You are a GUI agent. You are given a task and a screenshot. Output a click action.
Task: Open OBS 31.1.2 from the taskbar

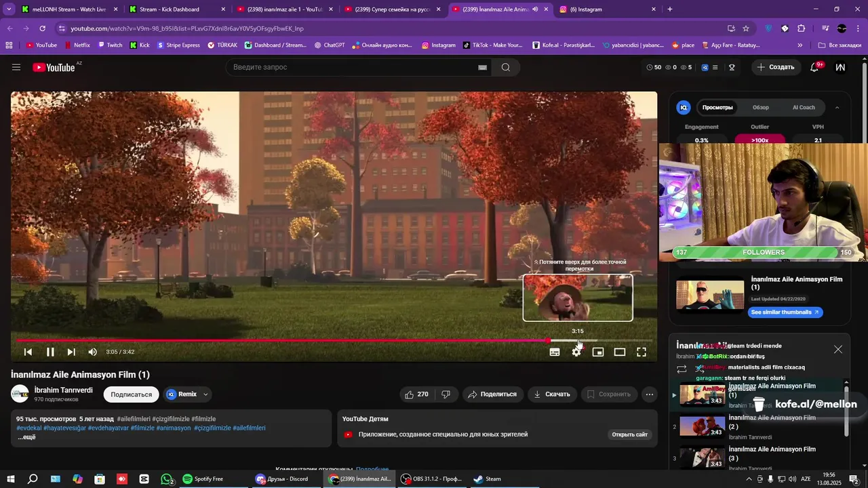pos(431,479)
